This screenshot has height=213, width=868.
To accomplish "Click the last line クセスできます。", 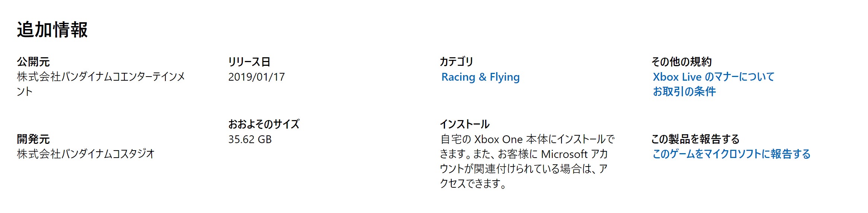I will pyautogui.click(x=473, y=184).
